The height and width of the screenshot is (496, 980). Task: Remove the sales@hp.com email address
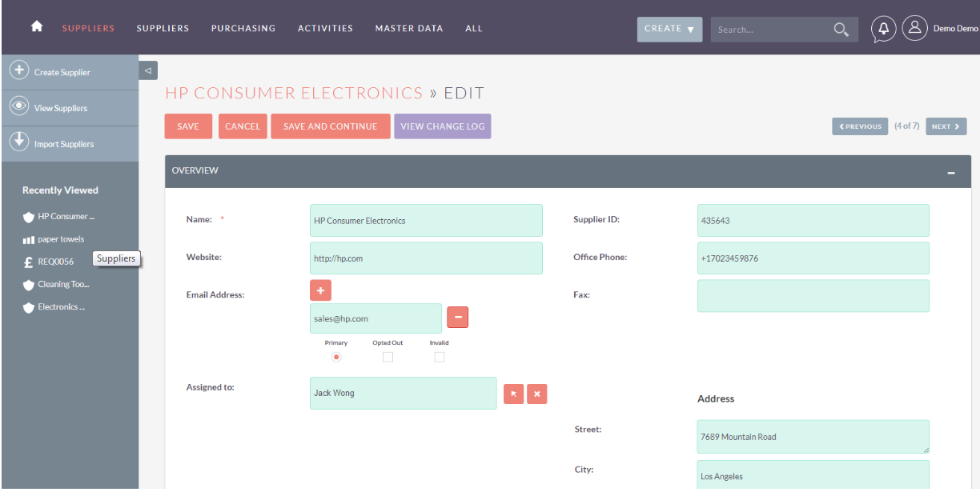point(458,318)
